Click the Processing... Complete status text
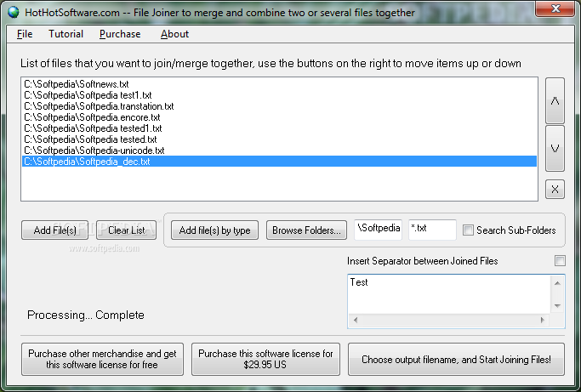 pos(86,315)
